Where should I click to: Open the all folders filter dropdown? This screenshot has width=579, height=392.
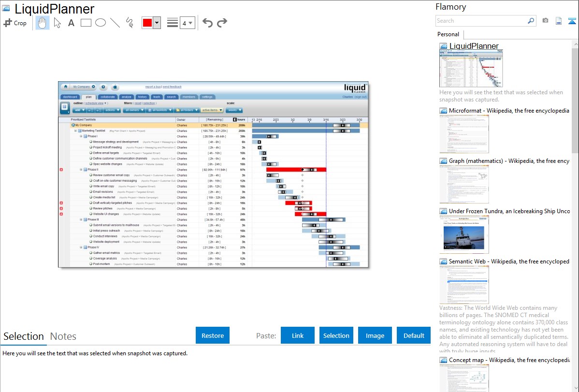click(187, 110)
